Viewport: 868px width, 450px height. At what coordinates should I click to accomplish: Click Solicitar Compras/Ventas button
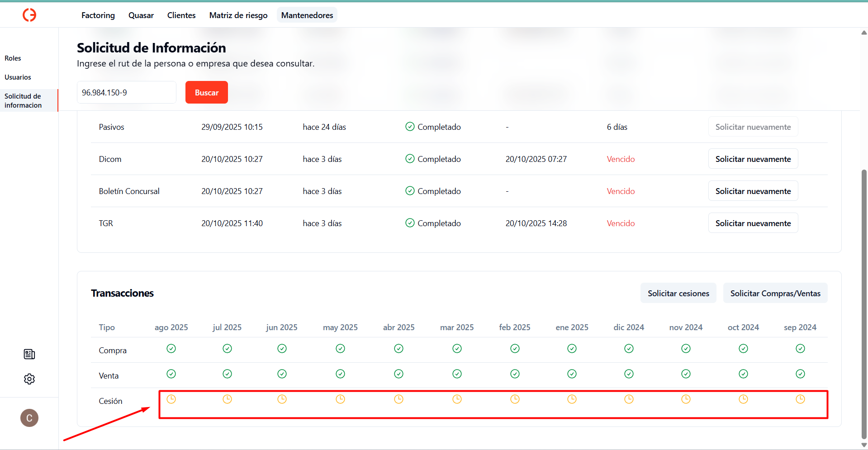point(775,294)
